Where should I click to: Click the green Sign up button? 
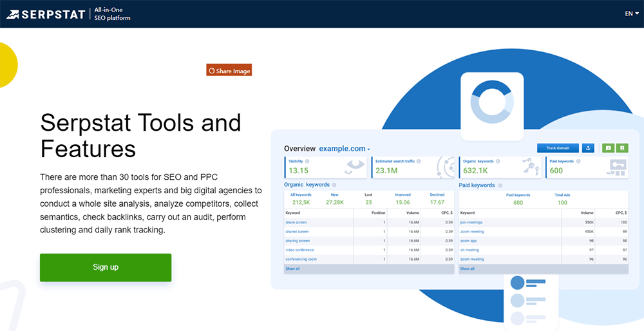coord(106,267)
